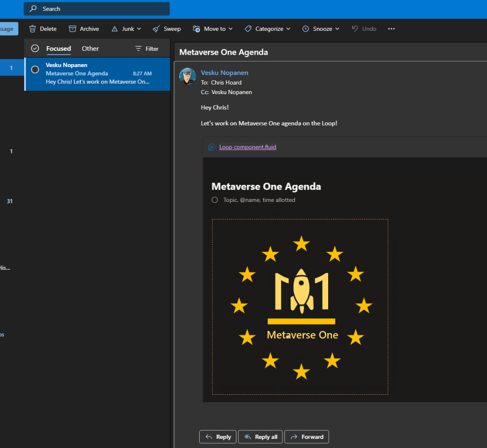Open the more options ellipsis menu
Viewport: 487px width, 448px height.
tap(391, 29)
